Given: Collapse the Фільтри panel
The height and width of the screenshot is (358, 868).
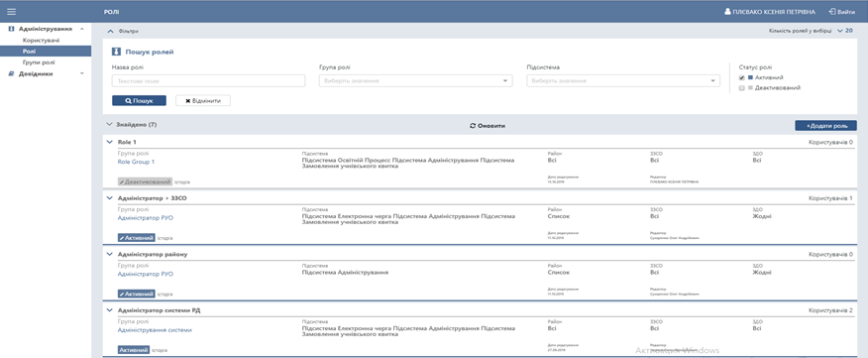Looking at the screenshot, I should [x=110, y=31].
